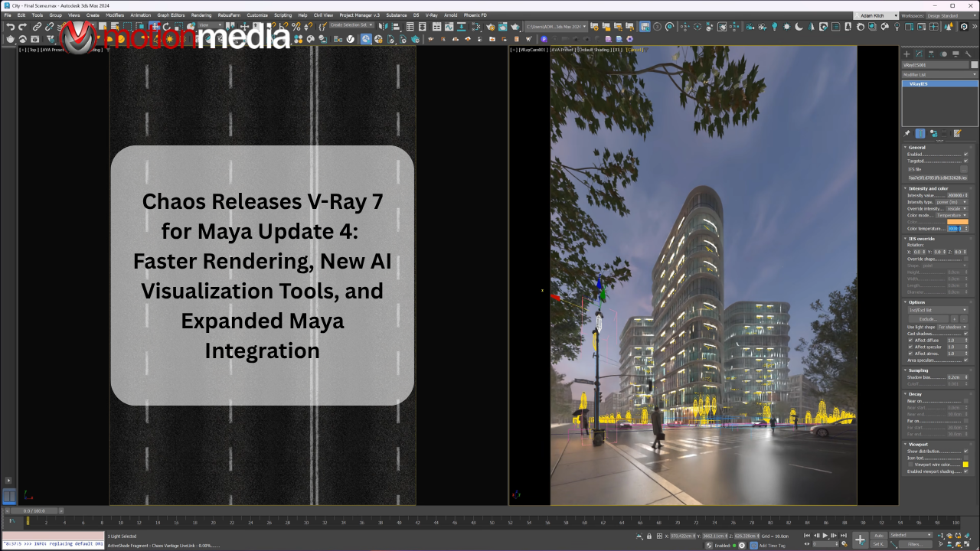Screen dimensions: 980x551
Task: Open the Hierarchy panel tab icon
Action: pos(932,54)
